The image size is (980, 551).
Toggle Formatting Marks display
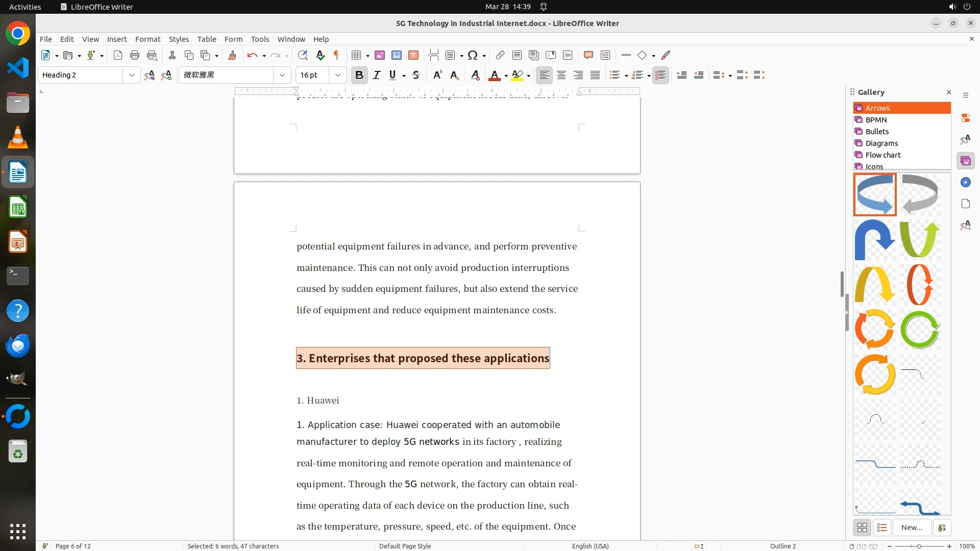point(336,55)
